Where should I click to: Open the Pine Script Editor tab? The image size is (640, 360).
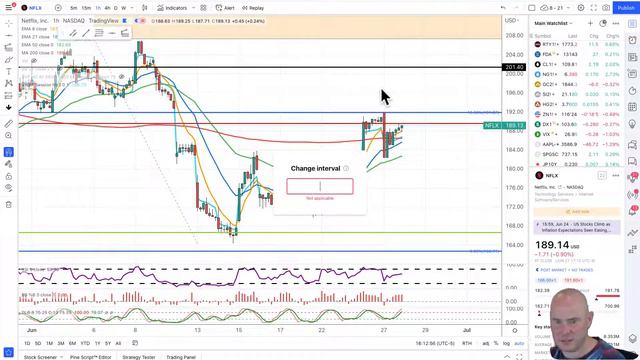tap(90, 357)
